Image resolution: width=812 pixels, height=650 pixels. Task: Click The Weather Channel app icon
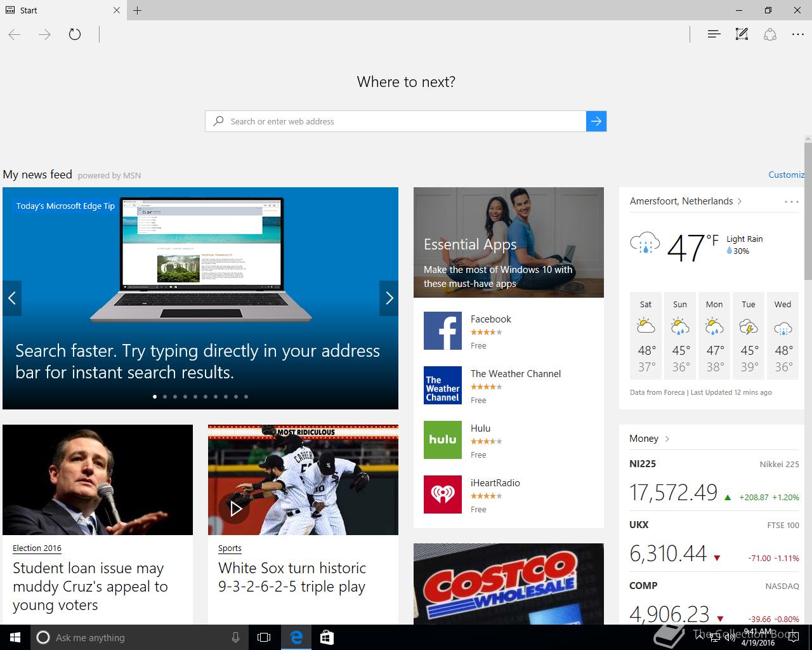click(443, 385)
